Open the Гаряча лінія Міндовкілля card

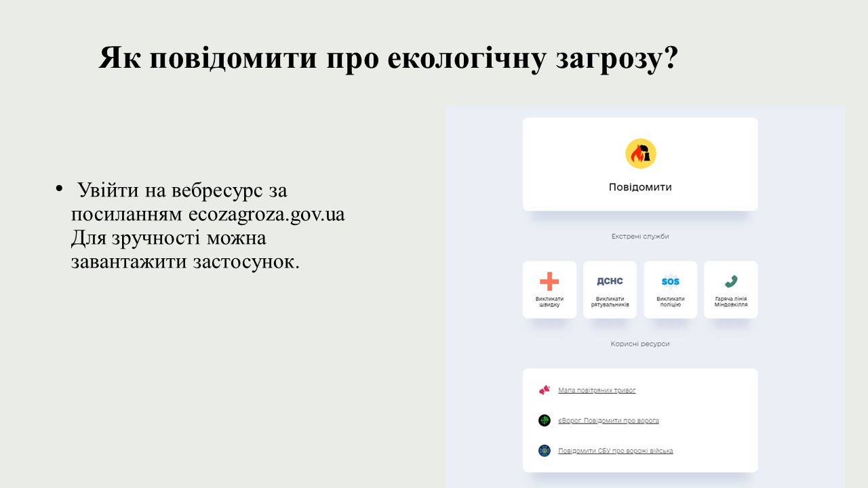[x=730, y=289]
